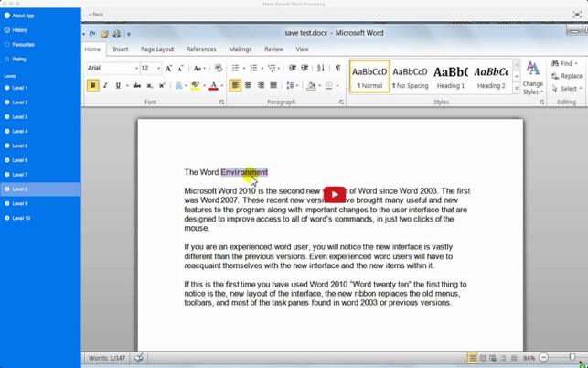The image size is (588, 368).
Task: Switch to the Page Layout tab
Action: coord(157,49)
